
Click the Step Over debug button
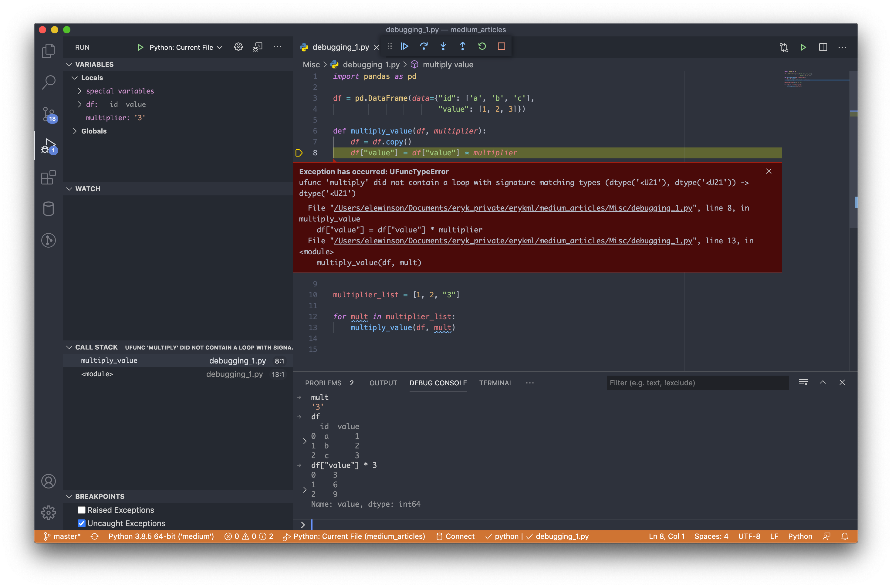[424, 46]
